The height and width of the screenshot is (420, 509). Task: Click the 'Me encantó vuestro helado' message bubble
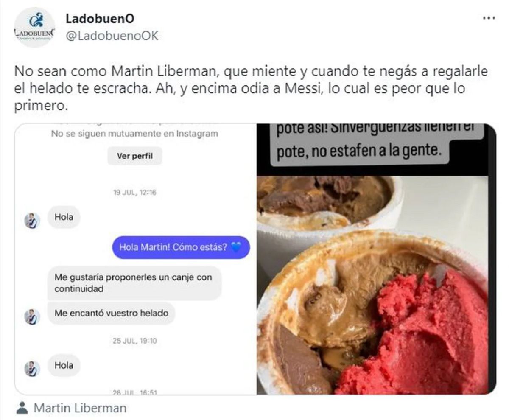coord(111,313)
